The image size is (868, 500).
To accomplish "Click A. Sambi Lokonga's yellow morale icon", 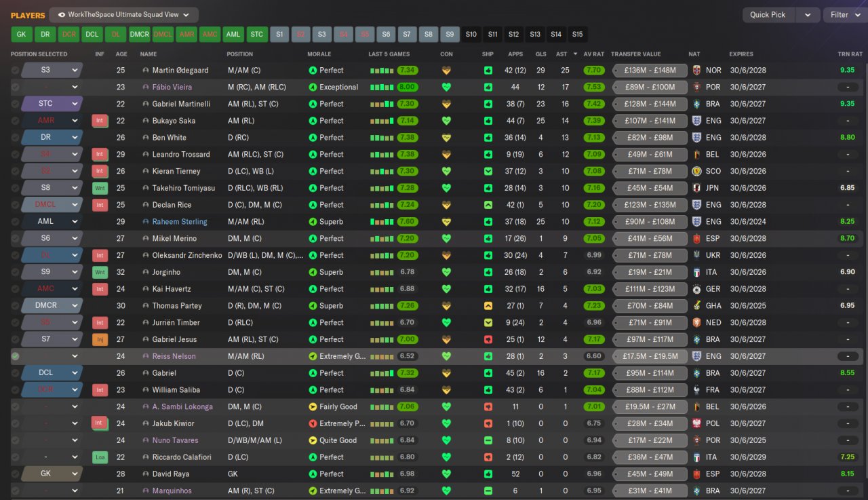I will pyautogui.click(x=313, y=407).
